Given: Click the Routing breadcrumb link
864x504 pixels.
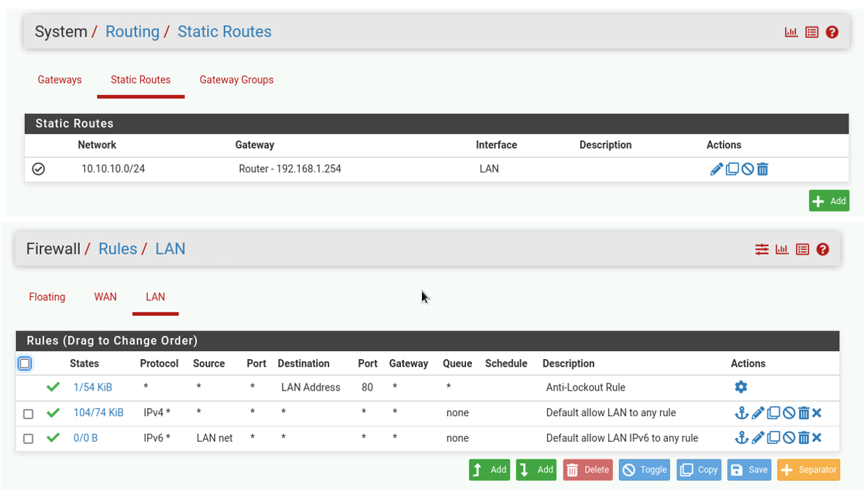Looking at the screenshot, I should (x=132, y=31).
